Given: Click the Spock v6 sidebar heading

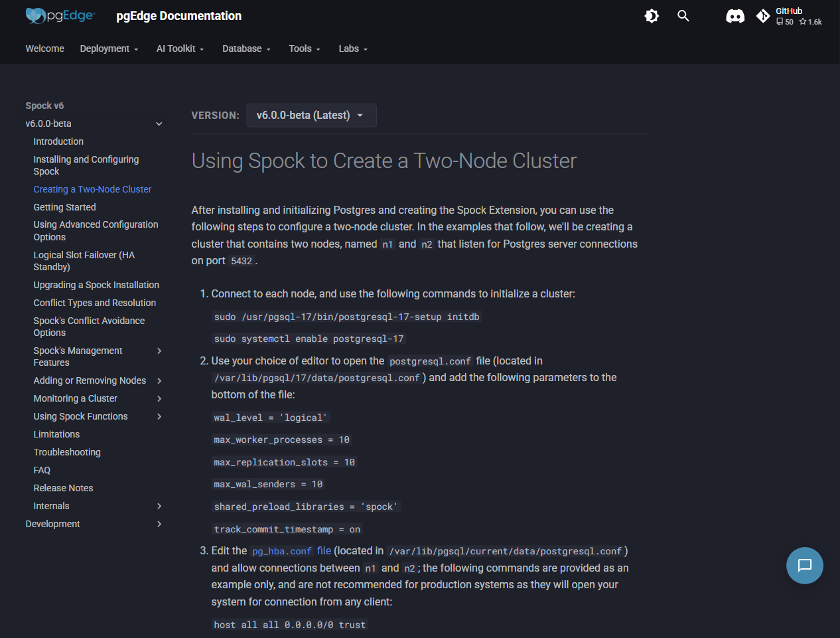Looking at the screenshot, I should pyautogui.click(x=44, y=106).
